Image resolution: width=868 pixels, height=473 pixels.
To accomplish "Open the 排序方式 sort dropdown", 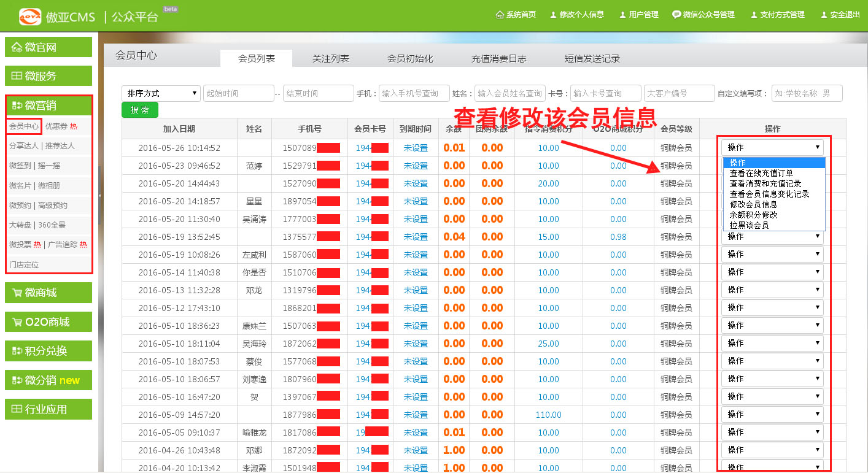I will [161, 93].
